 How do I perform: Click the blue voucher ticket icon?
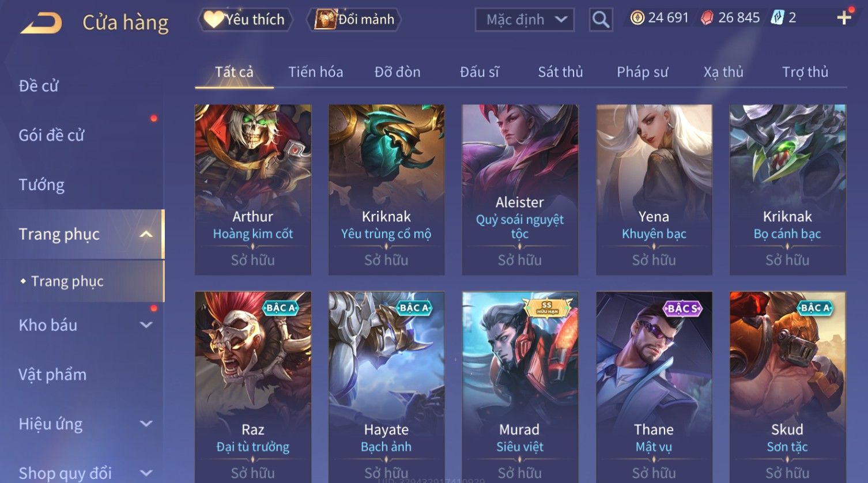pyautogui.click(x=778, y=18)
